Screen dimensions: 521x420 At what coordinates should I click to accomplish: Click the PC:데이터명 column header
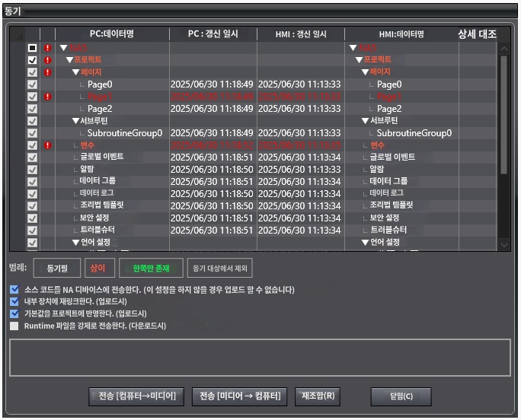[112, 34]
